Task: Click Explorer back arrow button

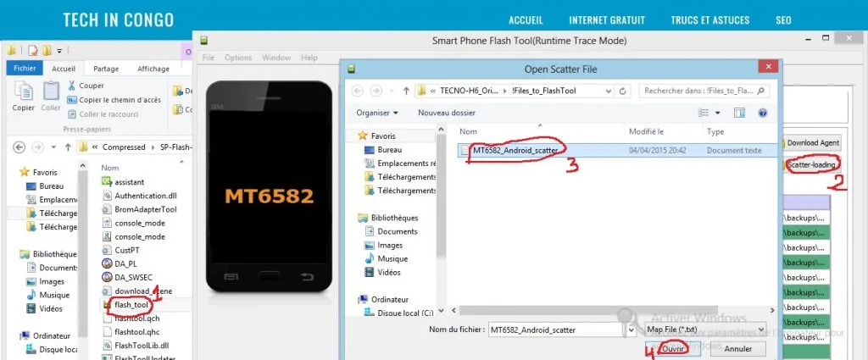Action: [19, 147]
